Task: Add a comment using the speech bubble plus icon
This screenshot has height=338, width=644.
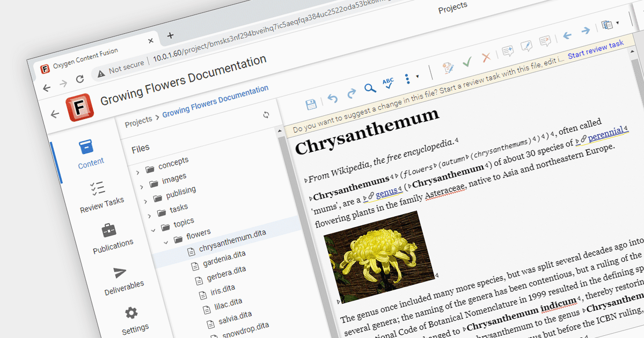Action: click(508, 52)
